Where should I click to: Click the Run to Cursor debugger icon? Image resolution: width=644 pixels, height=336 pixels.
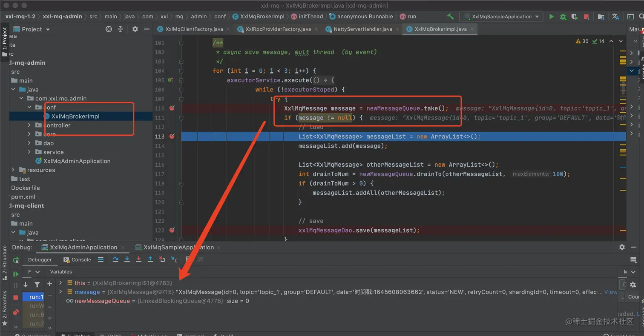click(174, 259)
